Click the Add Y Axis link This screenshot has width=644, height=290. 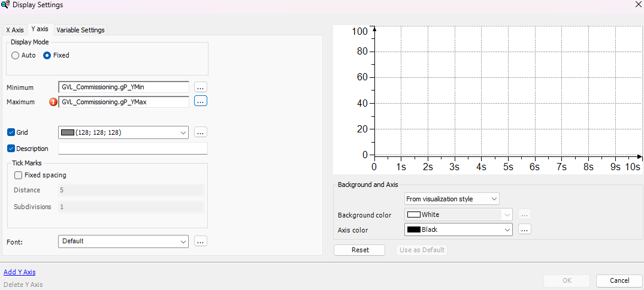coord(20,272)
